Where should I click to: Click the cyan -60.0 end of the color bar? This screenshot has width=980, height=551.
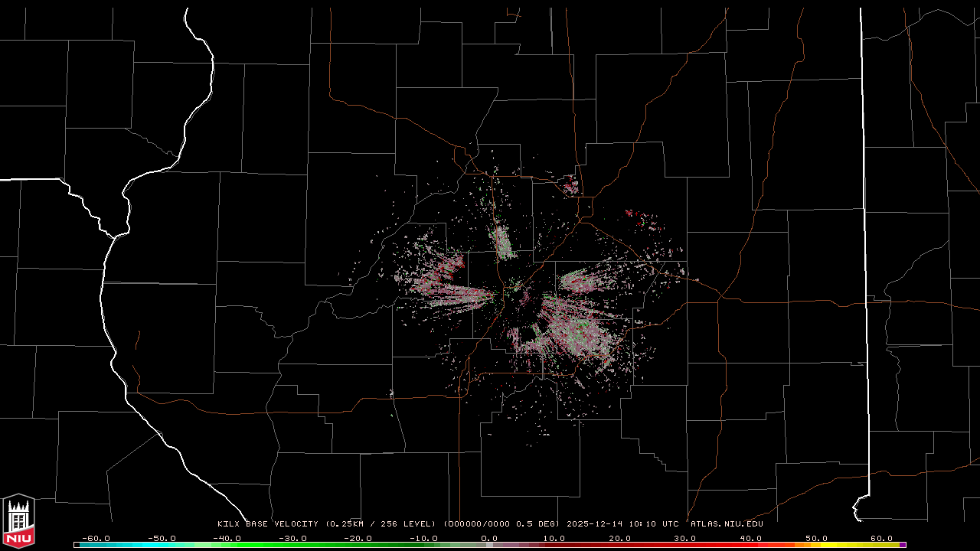pos(77,545)
